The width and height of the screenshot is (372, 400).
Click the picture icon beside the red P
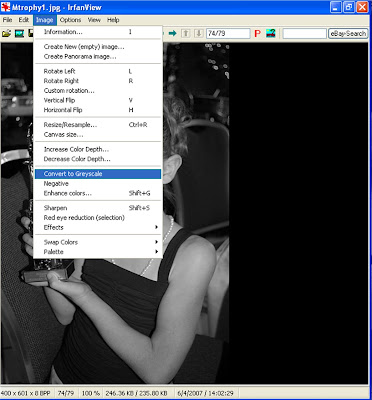(271, 33)
